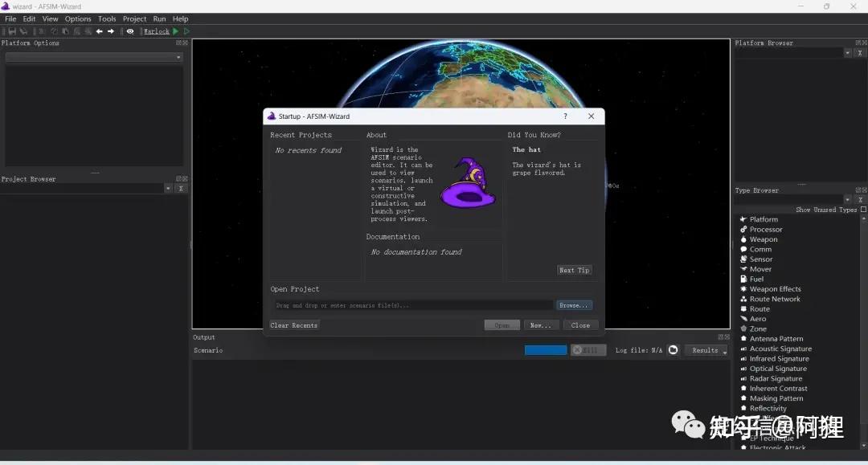Open the log file folder icon
The image size is (868, 465).
pyautogui.click(x=674, y=350)
